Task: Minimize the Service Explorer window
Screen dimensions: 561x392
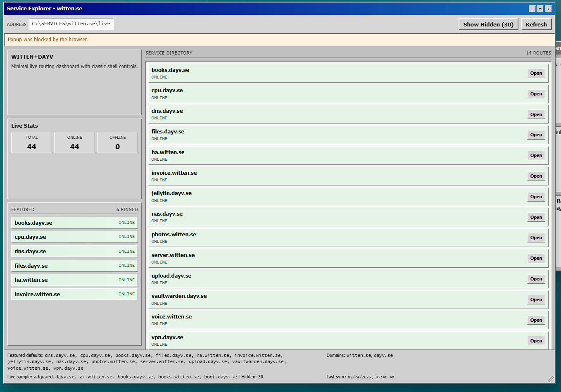Action: tap(532, 9)
